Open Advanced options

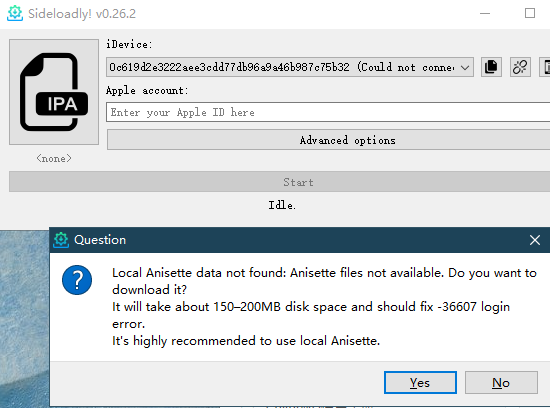328,140
